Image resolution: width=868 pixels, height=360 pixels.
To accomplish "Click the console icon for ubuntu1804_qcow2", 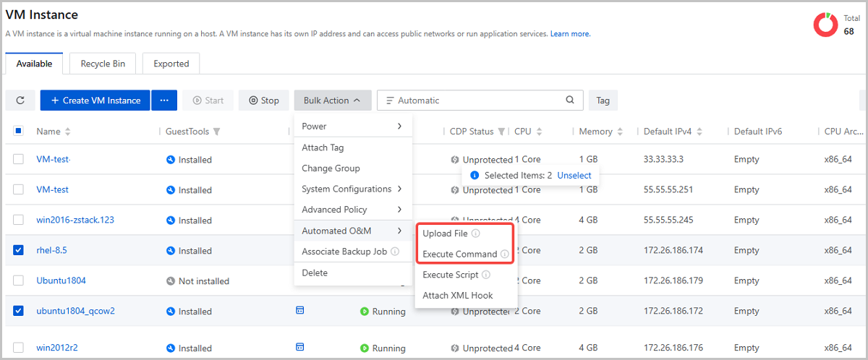I will 300,310.
